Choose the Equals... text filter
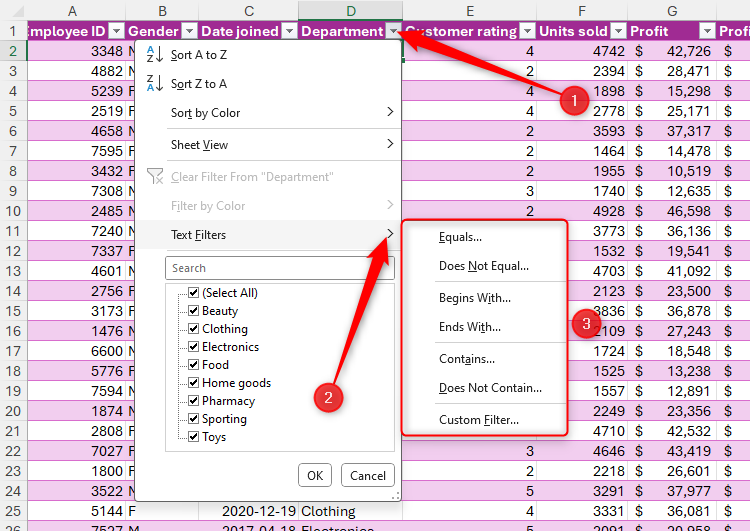The height and width of the screenshot is (531, 750). tap(460, 237)
